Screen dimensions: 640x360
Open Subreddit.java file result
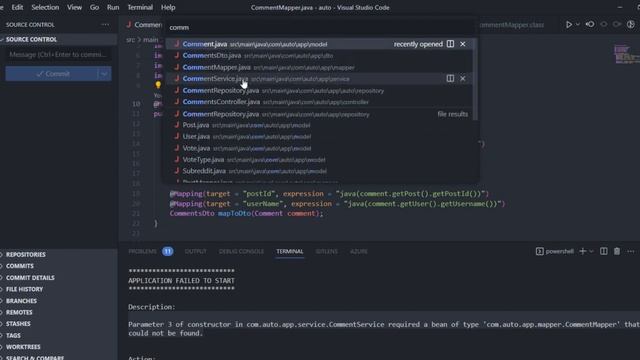[319, 171]
